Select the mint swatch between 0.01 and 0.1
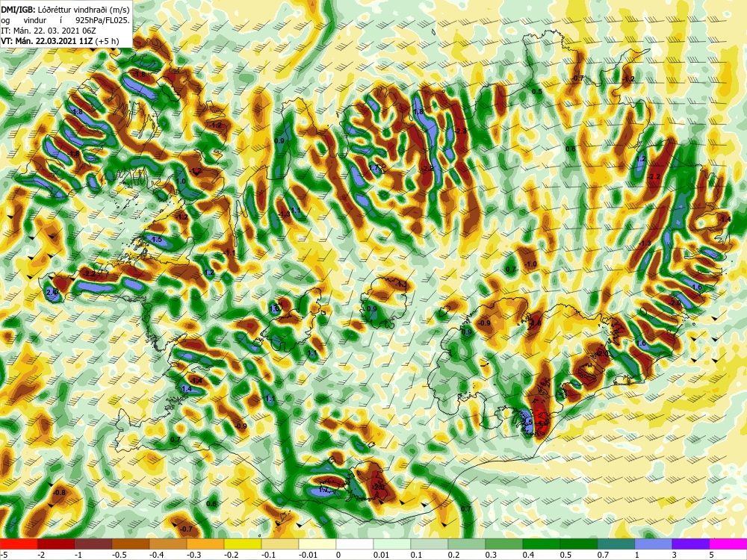 [392, 544]
